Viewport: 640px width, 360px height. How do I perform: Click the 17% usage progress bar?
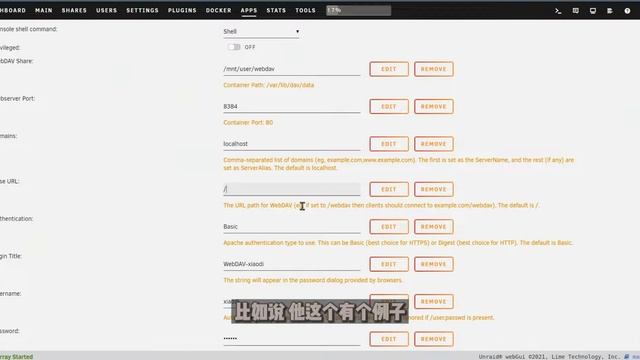[358, 11]
